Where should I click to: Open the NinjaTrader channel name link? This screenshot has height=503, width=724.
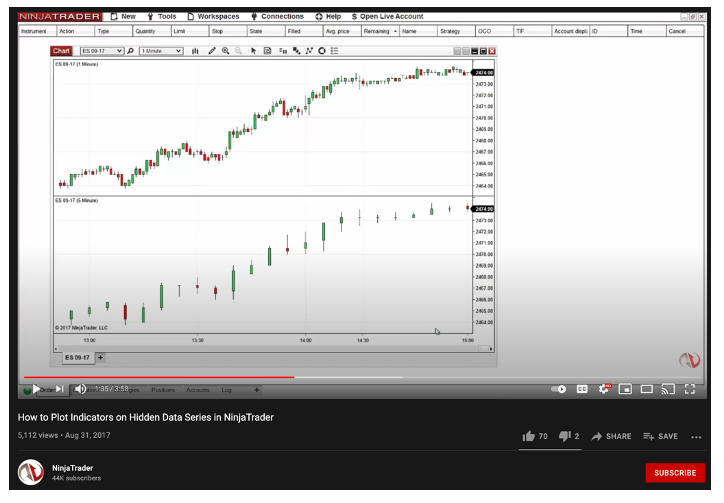point(72,468)
